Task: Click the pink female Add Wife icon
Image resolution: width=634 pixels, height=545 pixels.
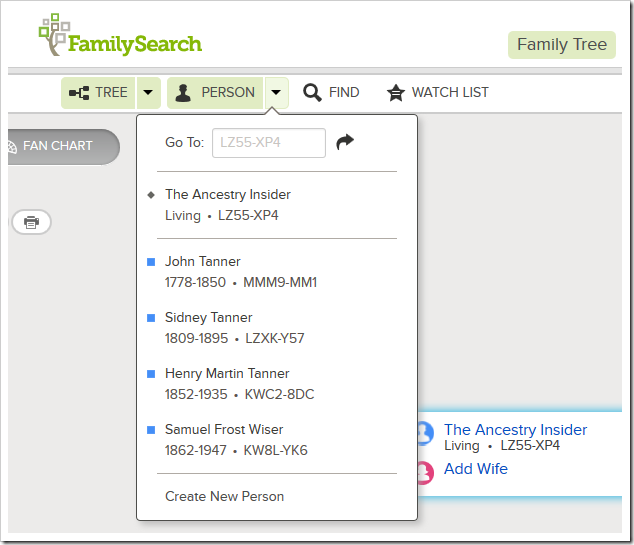Action: (425, 471)
